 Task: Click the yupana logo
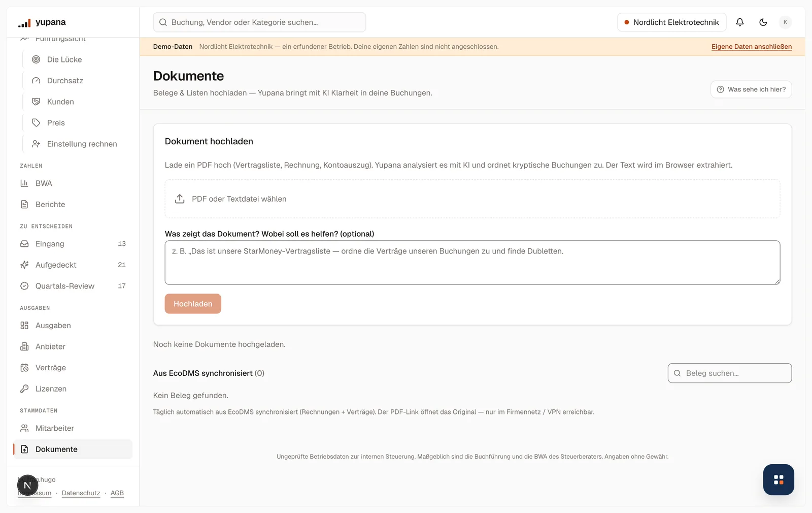[42, 22]
